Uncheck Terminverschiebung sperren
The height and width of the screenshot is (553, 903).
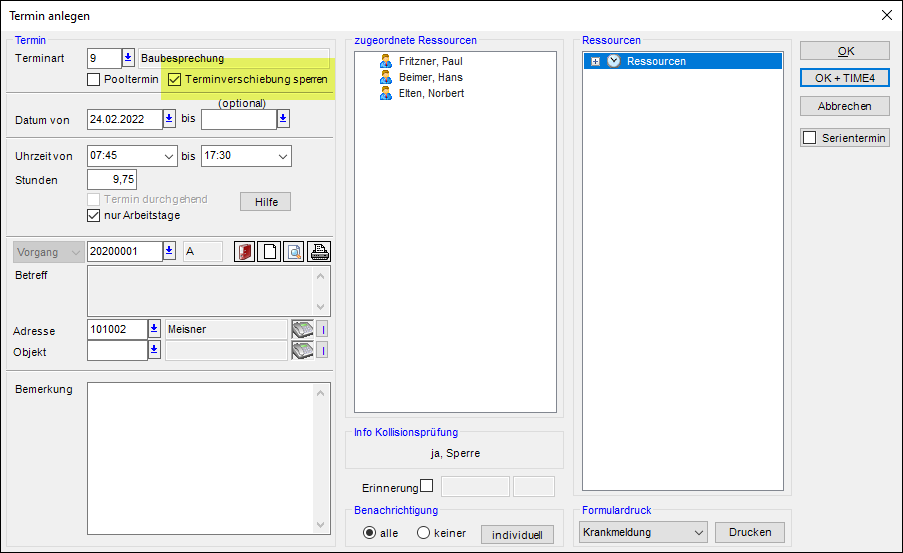pyautogui.click(x=175, y=79)
